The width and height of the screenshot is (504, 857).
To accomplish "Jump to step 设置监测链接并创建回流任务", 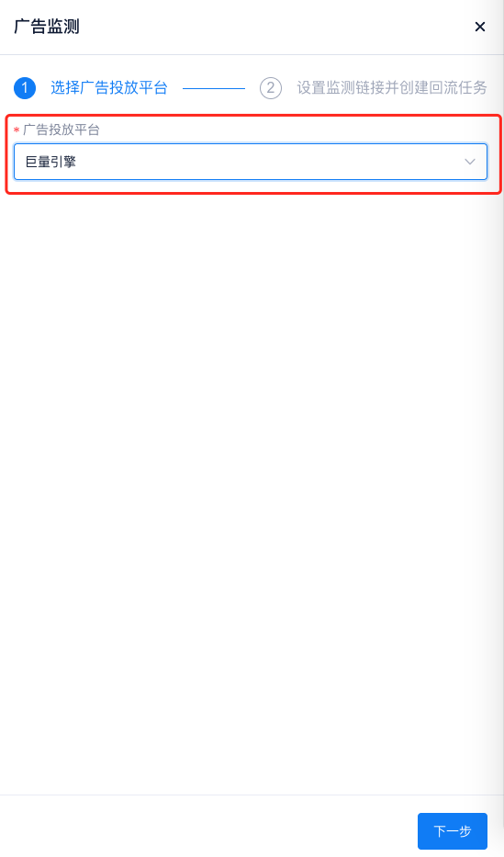I will [392, 87].
